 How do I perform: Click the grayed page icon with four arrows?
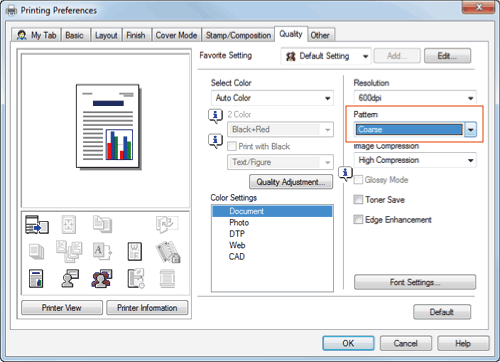pyautogui.click(x=69, y=224)
